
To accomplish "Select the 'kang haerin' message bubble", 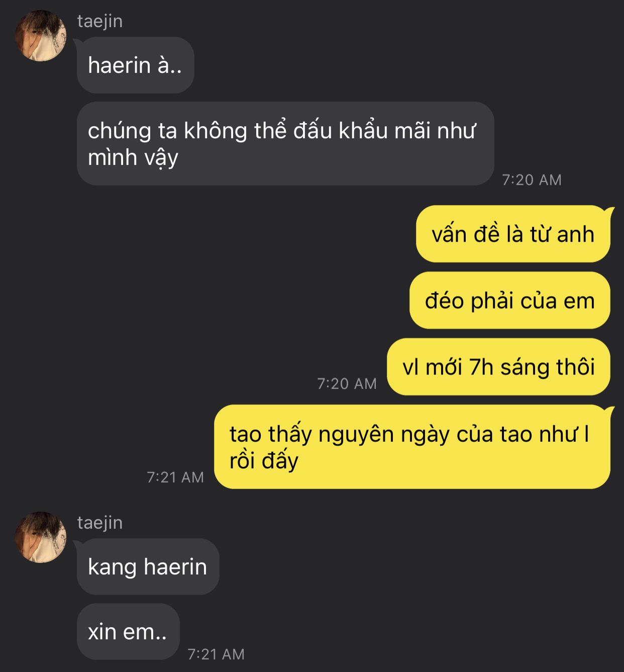I will pyautogui.click(x=148, y=566).
